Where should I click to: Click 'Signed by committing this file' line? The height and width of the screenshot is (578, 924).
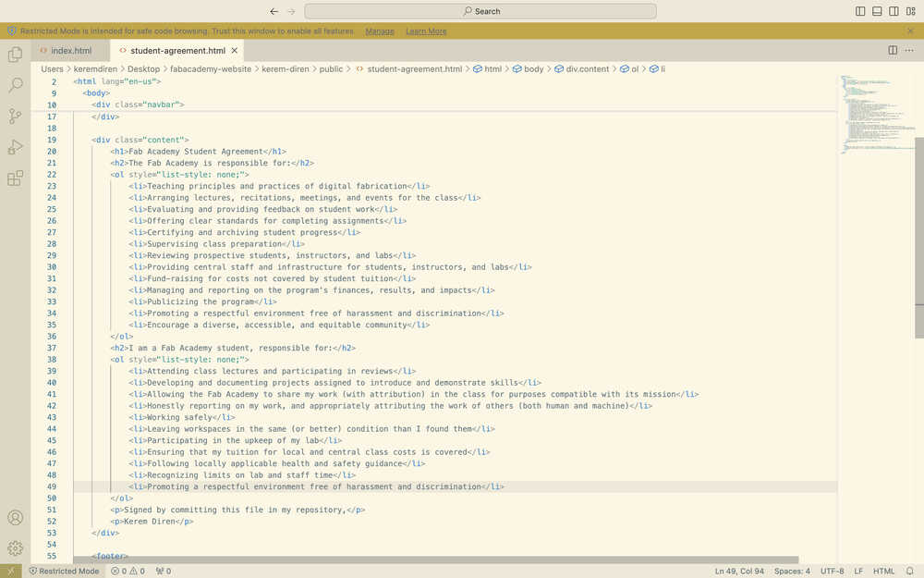click(x=237, y=510)
